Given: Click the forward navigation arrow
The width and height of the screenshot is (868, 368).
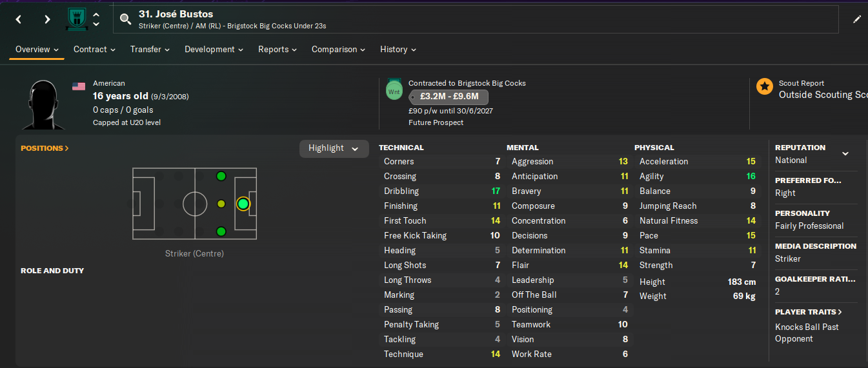Looking at the screenshot, I should (x=47, y=19).
